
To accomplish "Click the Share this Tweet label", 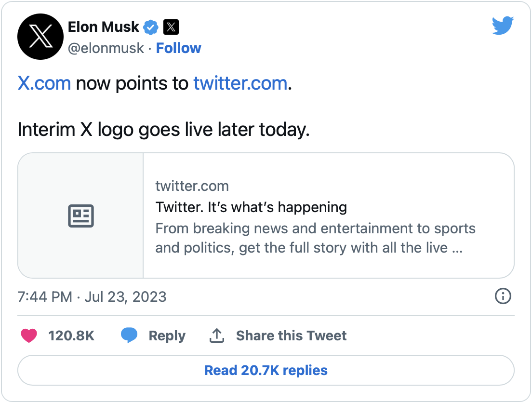I will (291, 336).
